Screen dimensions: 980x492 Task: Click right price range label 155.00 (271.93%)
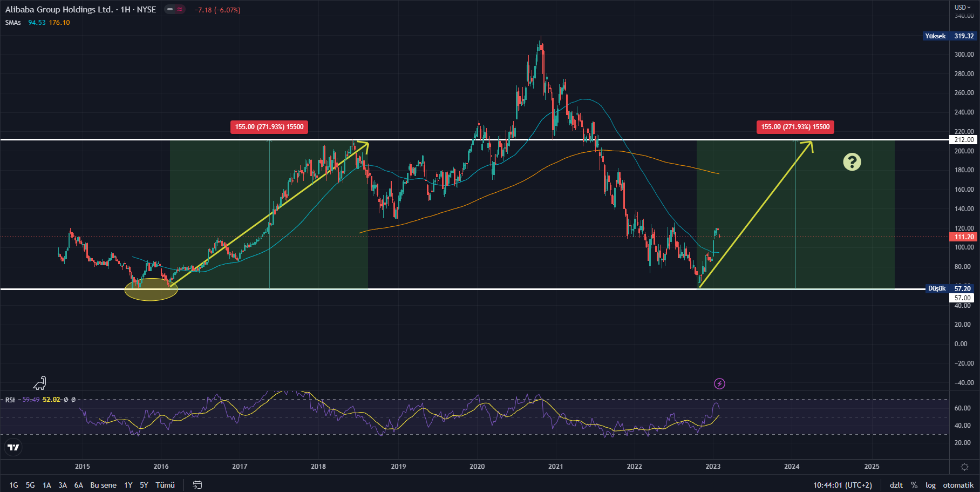tap(795, 127)
